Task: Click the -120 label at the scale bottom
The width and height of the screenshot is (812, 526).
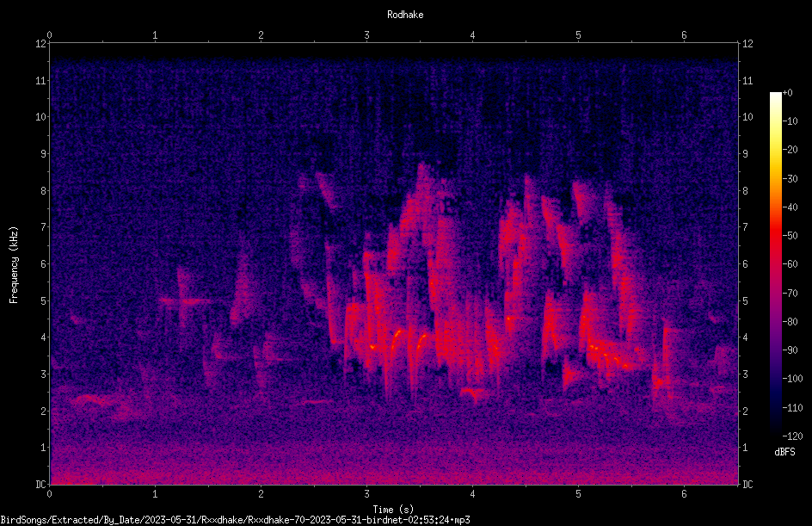Action: tap(792, 436)
